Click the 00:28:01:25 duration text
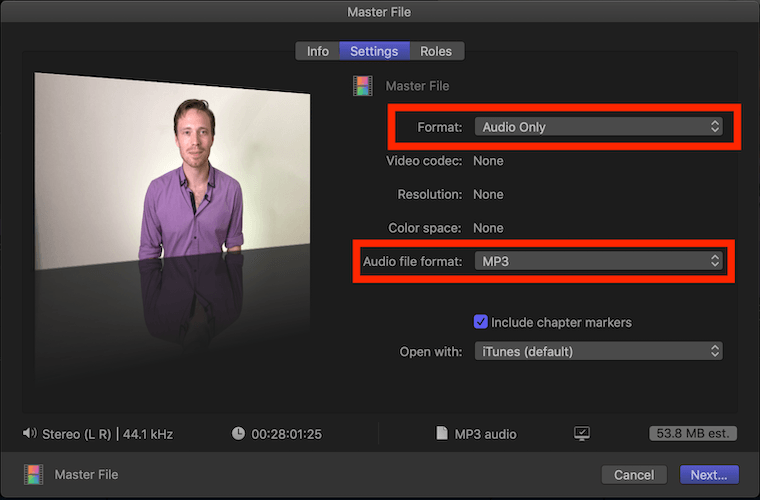Screen dimensions: 760x500 [286, 434]
